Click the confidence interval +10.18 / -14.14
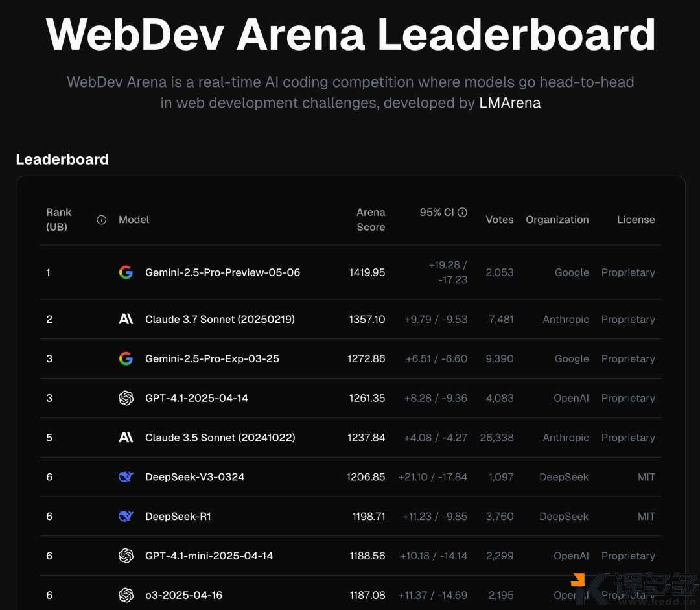This screenshot has height=610, width=700. pyautogui.click(x=434, y=556)
